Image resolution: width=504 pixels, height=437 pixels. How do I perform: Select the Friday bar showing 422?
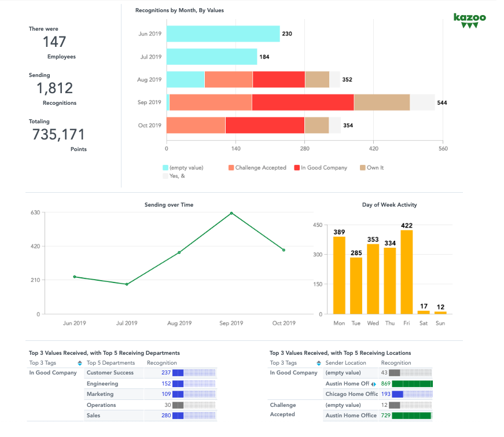407,272
